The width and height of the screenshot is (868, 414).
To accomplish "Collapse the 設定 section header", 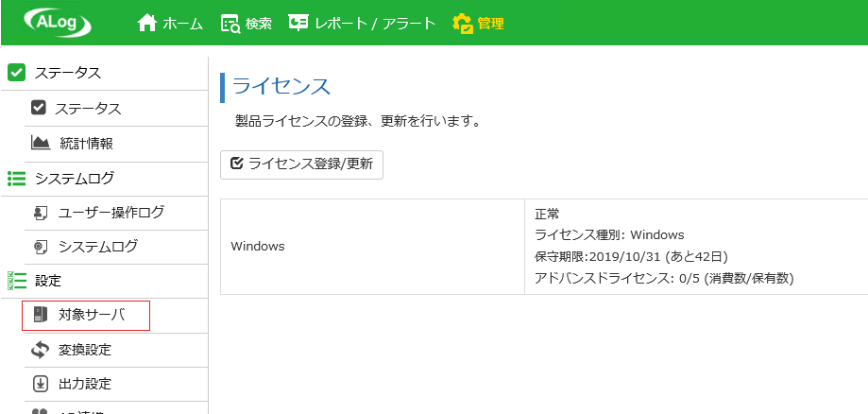I will [104, 281].
